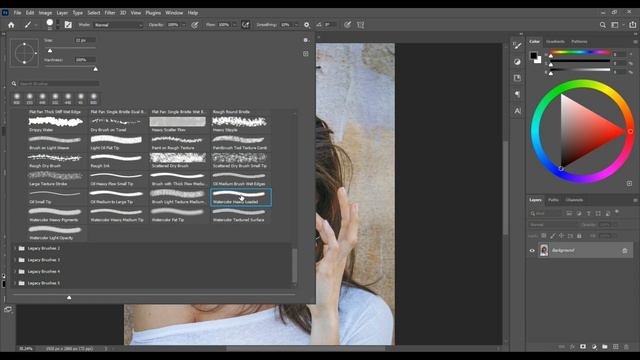The height and width of the screenshot is (360, 640).
Task: Lock image pixels brush icon
Action: click(553, 236)
